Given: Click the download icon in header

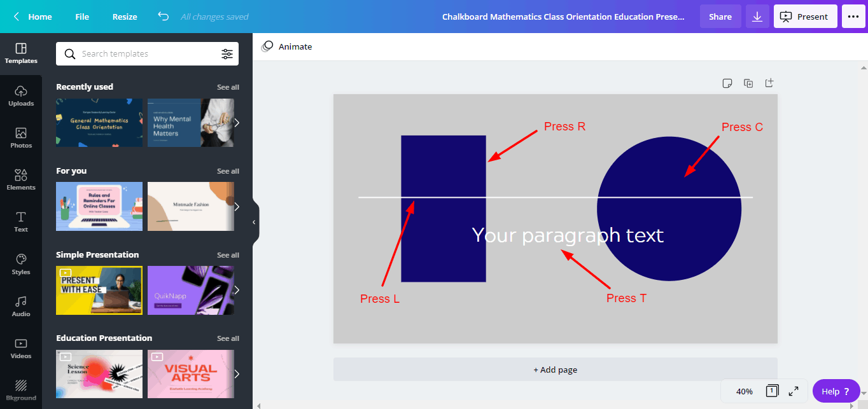Looking at the screenshot, I should [x=757, y=17].
